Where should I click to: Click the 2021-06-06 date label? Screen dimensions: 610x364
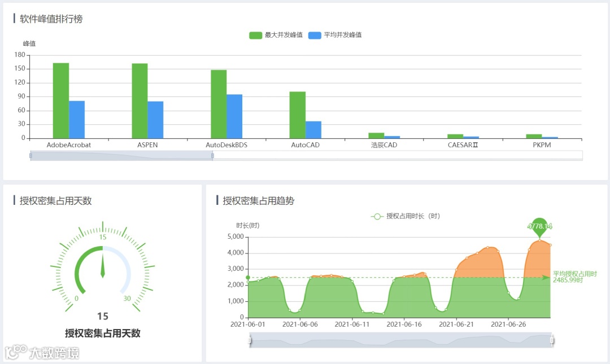(300, 324)
